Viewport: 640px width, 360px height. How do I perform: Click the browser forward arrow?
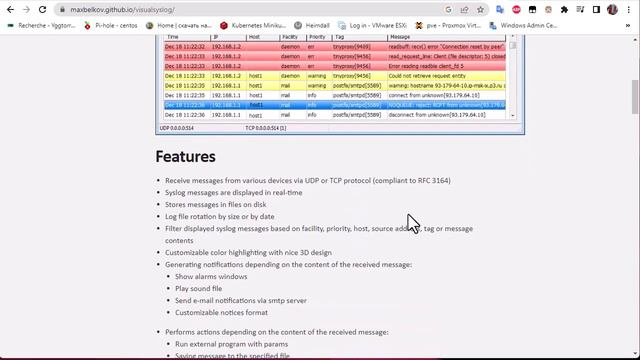tap(26, 9)
